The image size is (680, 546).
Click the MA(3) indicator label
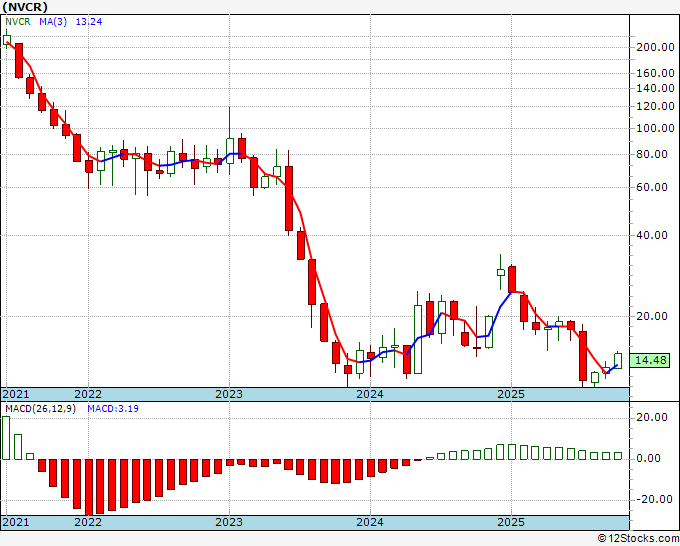click(x=53, y=22)
